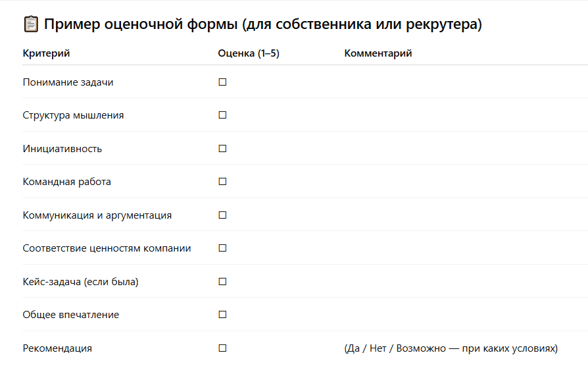Image resolution: width=588 pixels, height=378 pixels.
Task: Click the Оценка (1–5) column header
Action: click(249, 53)
